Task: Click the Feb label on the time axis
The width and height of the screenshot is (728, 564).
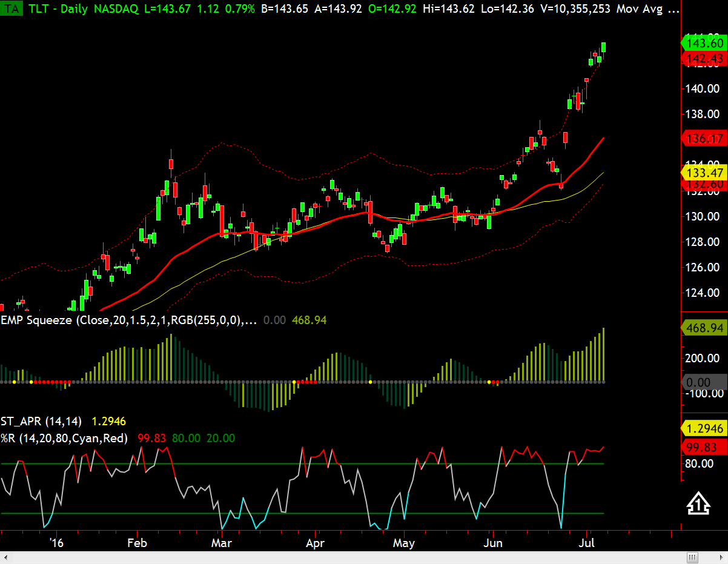Action: (x=137, y=543)
